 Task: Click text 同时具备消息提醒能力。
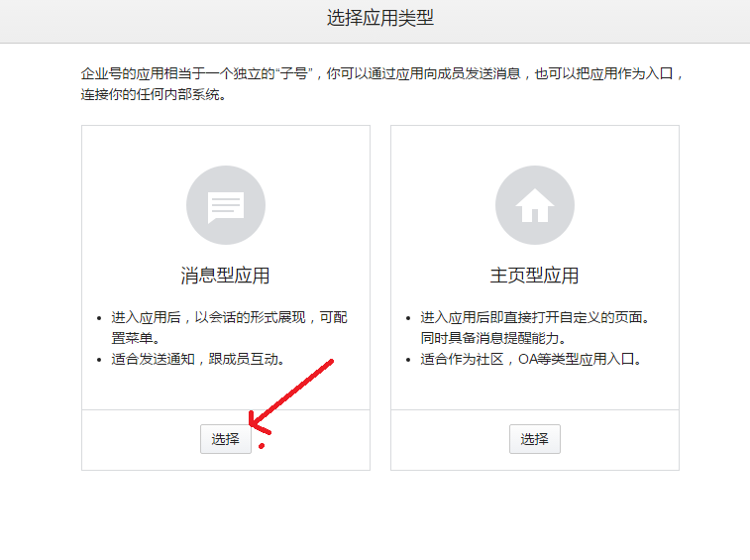pyautogui.click(x=493, y=338)
